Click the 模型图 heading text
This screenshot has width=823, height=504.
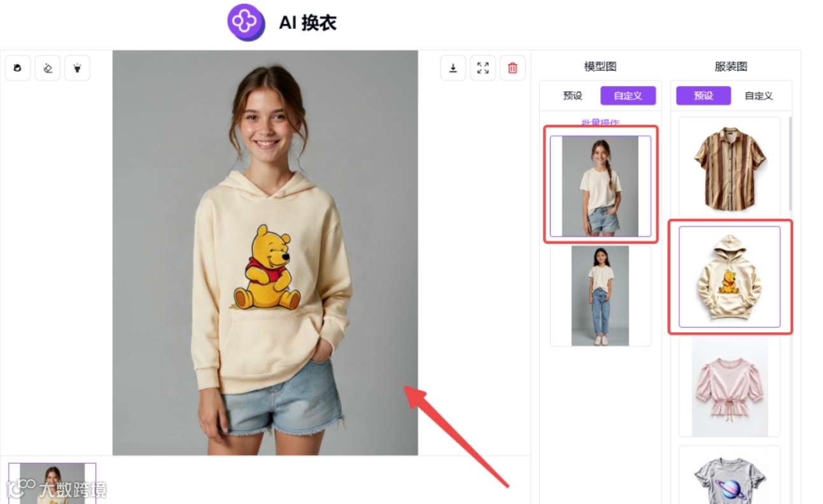pyautogui.click(x=600, y=66)
